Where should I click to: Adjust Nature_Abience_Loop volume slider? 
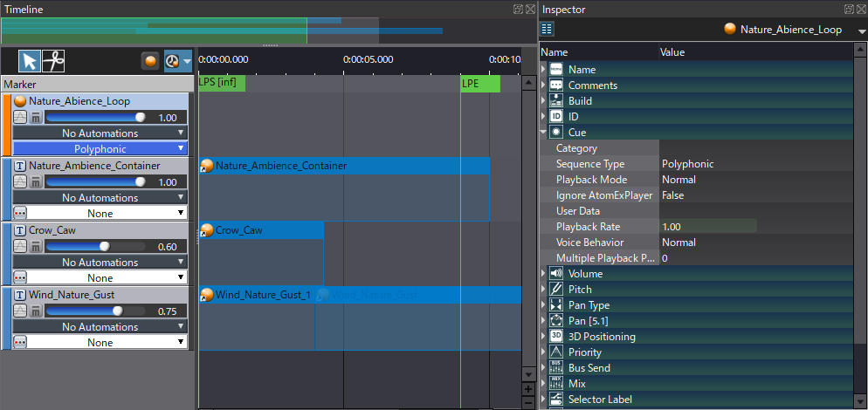click(95, 117)
